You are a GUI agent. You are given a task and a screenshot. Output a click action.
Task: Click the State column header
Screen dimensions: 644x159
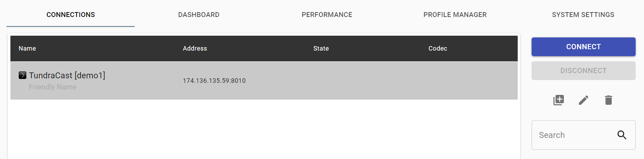point(321,48)
